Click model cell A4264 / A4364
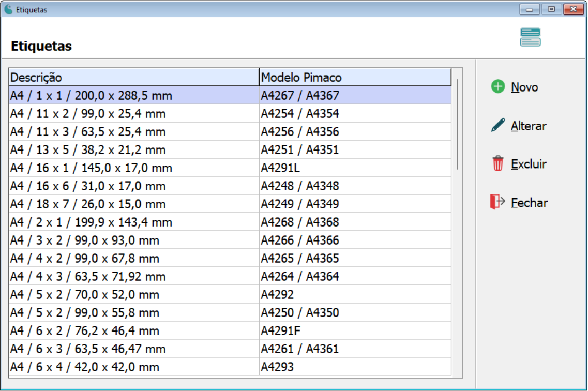This screenshot has height=391, width=588. pos(355,276)
